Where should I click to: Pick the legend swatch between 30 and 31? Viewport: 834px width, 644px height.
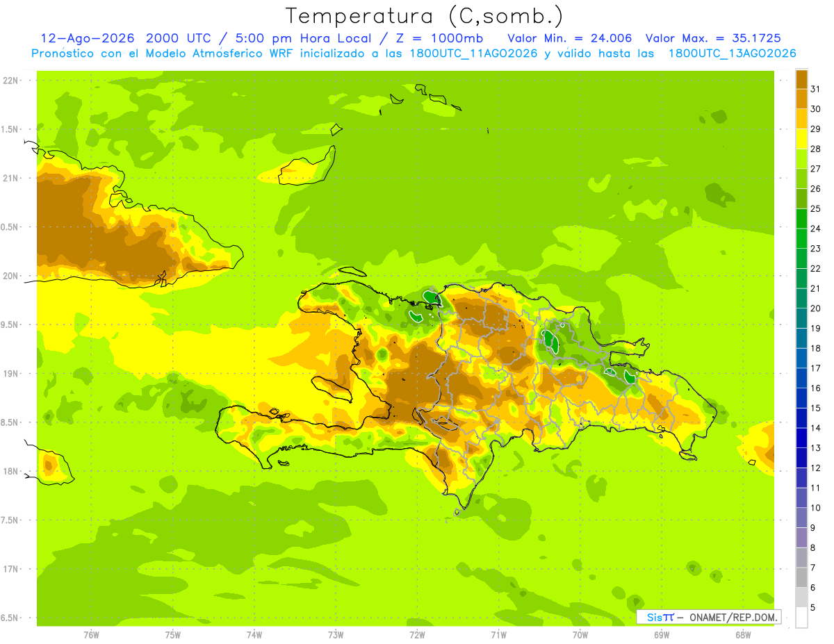(x=801, y=99)
